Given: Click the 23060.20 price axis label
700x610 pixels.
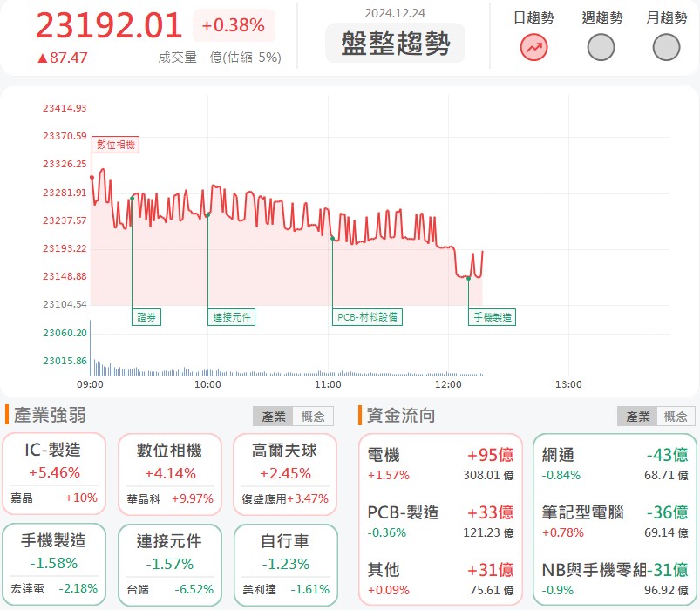Looking at the screenshot, I should coord(65,333).
